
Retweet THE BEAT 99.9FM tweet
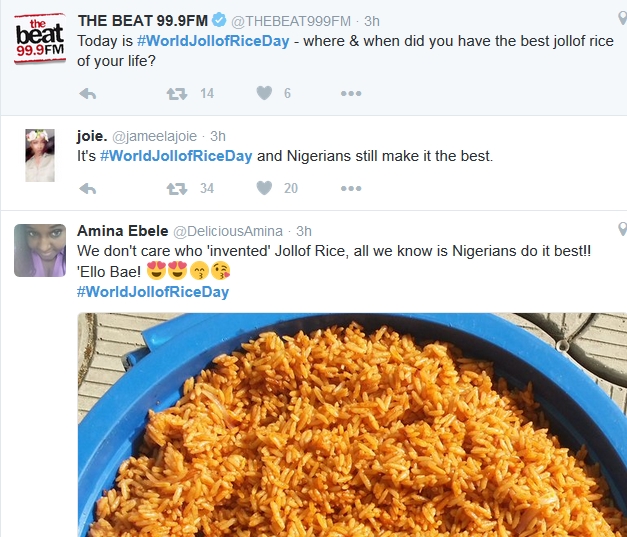click(176, 93)
